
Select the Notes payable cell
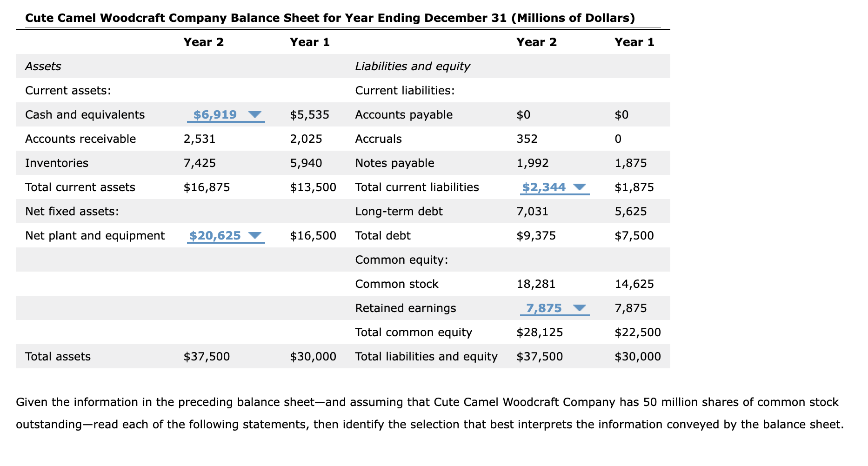[x=395, y=163]
